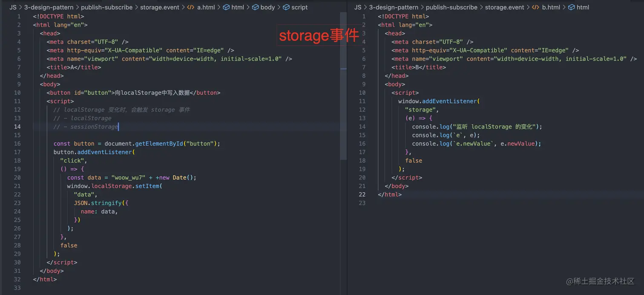Click meta viewport line in b.html
The height and width of the screenshot is (295, 644).
point(514,59)
